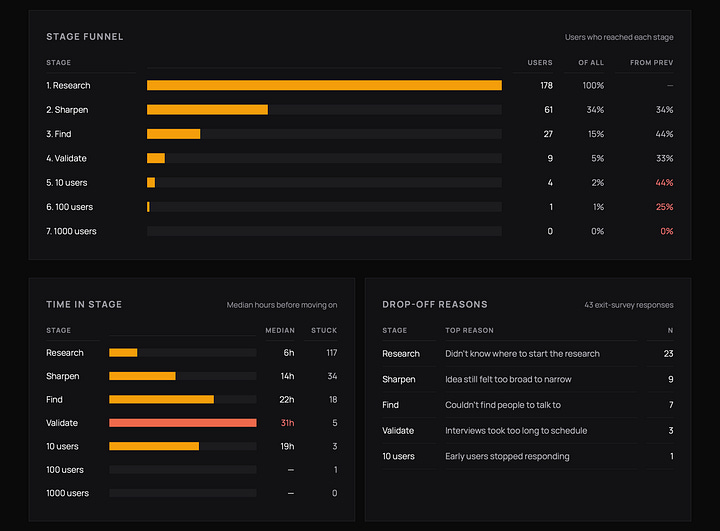
Task: Select the '2. Sharpen' funnel stage label
Action: pyautogui.click(x=67, y=110)
